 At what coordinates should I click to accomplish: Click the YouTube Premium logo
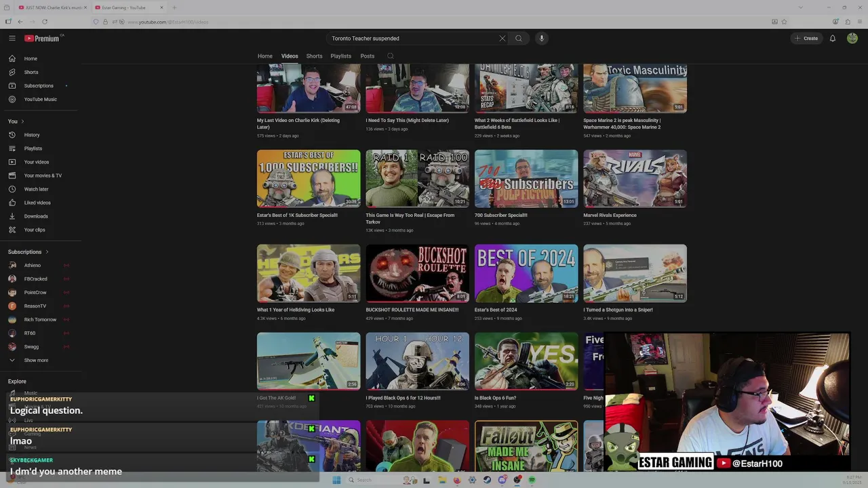43,38
